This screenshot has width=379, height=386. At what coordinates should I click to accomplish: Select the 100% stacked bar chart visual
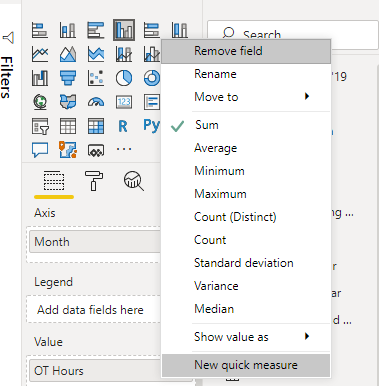tap(152, 30)
